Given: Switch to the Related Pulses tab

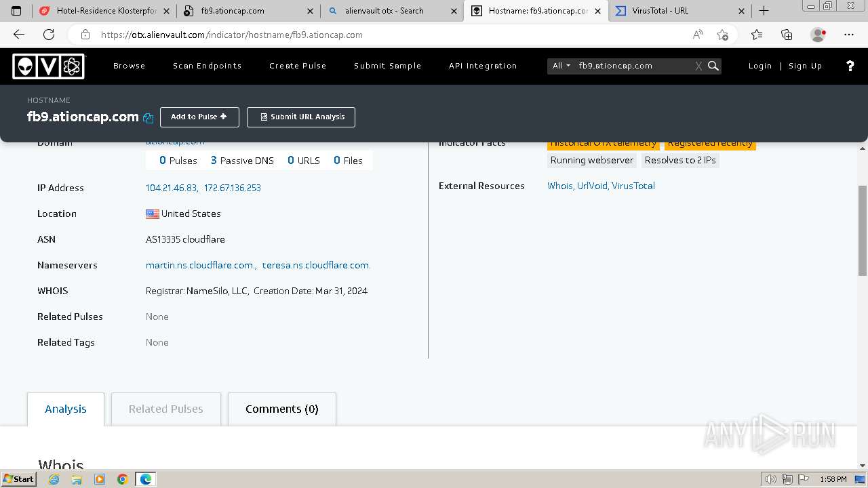Looking at the screenshot, I should coord(166,409).
